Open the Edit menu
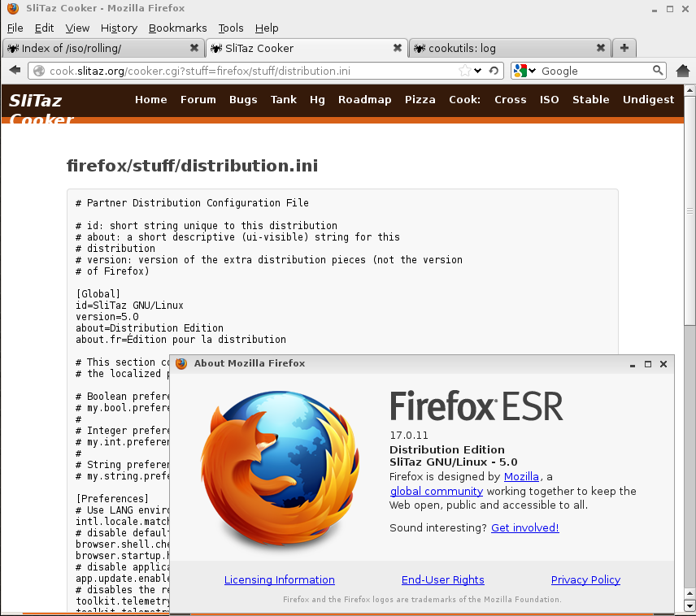 pyautogui.click(x=45, y=28)
